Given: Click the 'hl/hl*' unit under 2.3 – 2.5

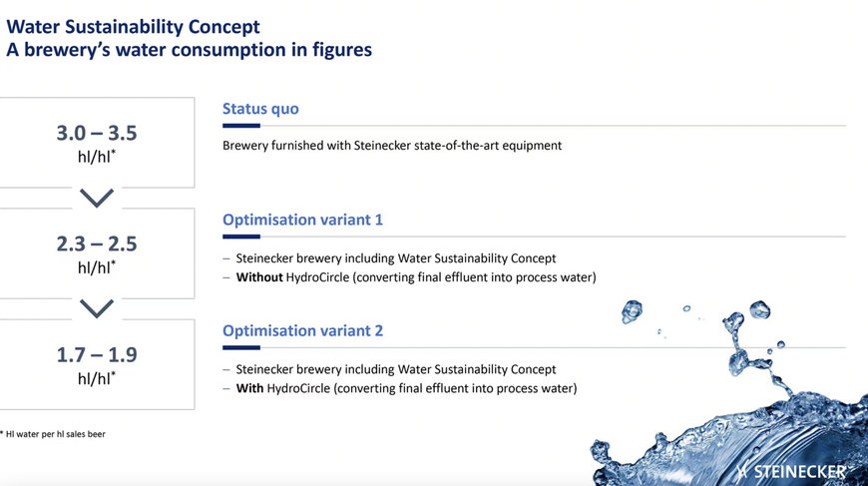Looking at the screenshot, I should point(97,267).
